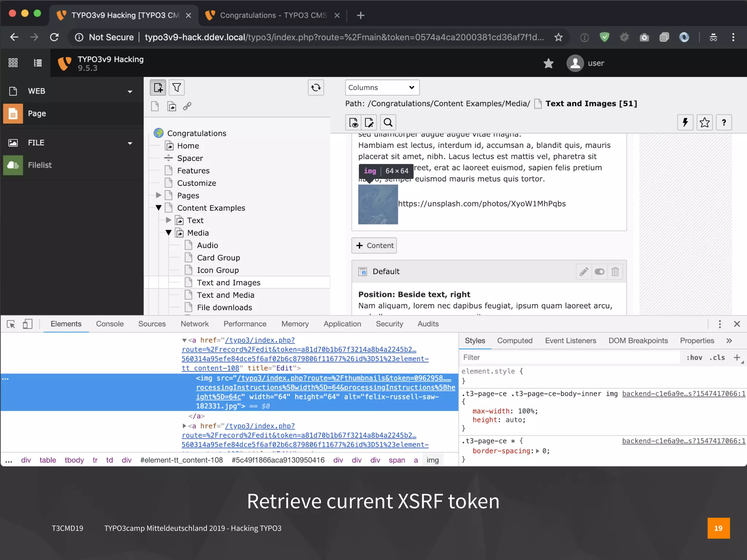Toggle the :hov element state panel
This screenshot has height=560, width=747.
694,358
